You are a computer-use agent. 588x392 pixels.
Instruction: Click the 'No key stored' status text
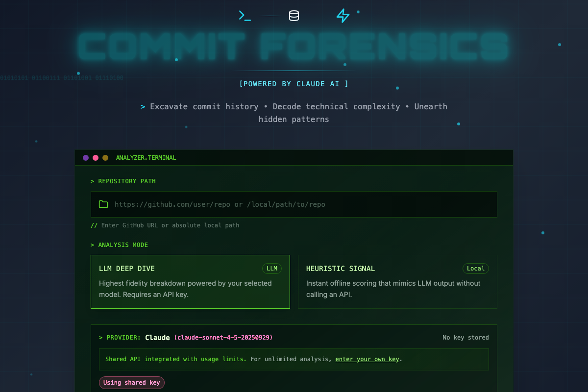coord(465,337)
